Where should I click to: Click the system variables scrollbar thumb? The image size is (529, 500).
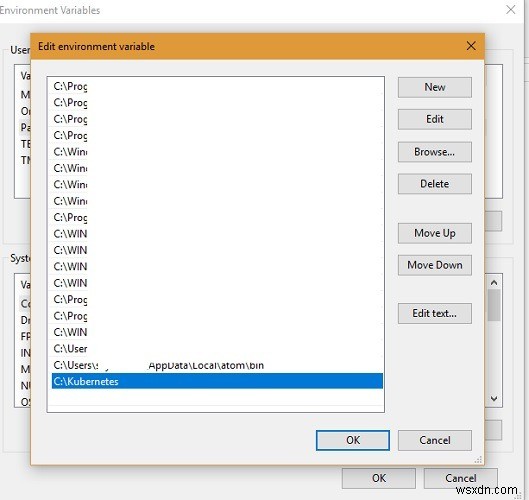494,305
